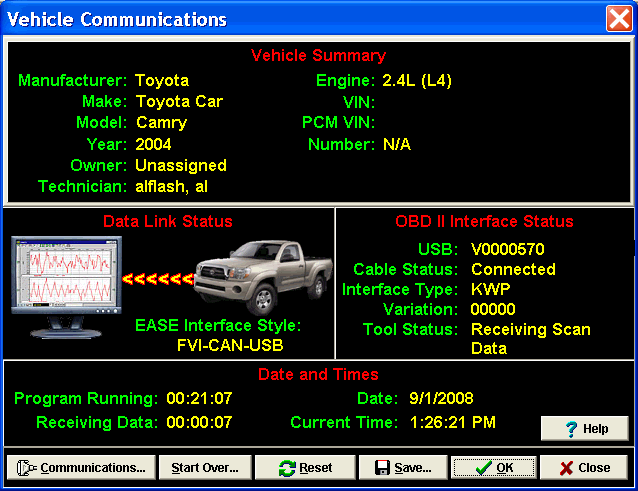Select the Camry model value
Viewport: 638px width, 491px height.
tap(160, 123)
